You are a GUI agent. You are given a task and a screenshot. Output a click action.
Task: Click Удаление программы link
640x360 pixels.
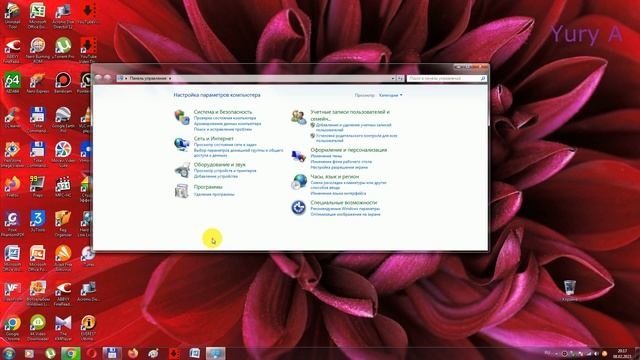214,194
